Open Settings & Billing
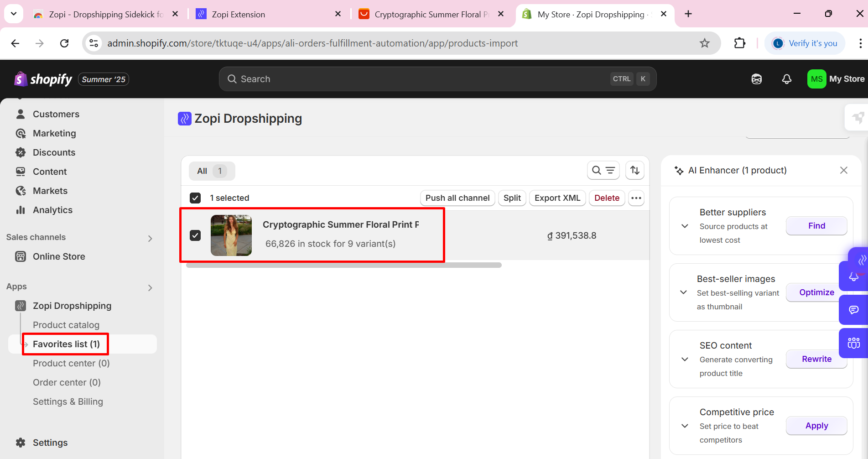The width and height of the screenshot is (868, 459). point(68,402)
